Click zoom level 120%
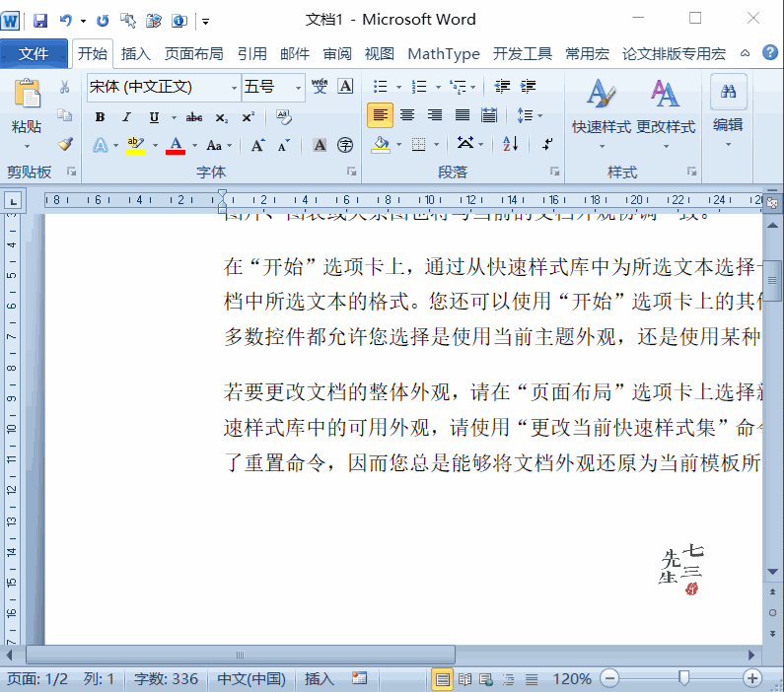 pos(572,678)
